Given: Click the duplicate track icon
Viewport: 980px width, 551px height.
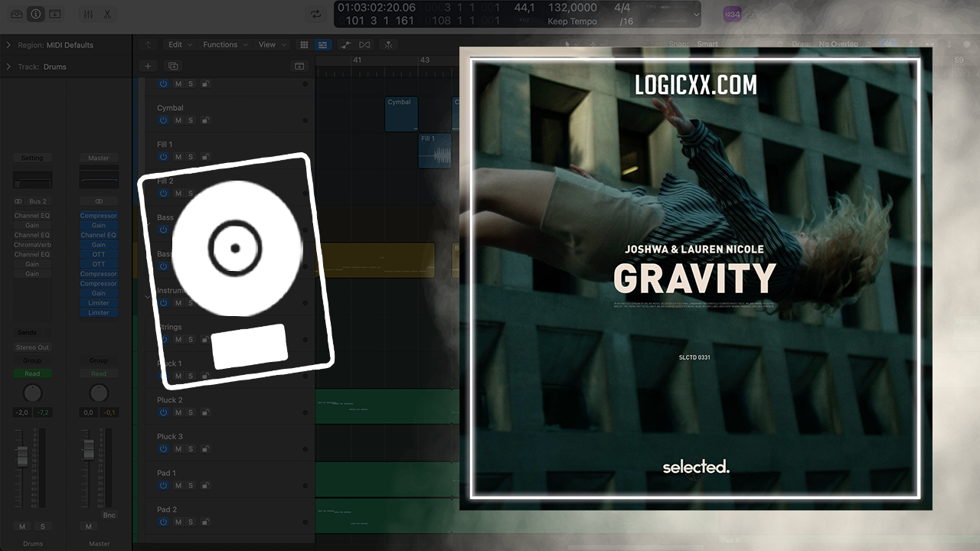Looking at the screenshot, I should (173, 66).
